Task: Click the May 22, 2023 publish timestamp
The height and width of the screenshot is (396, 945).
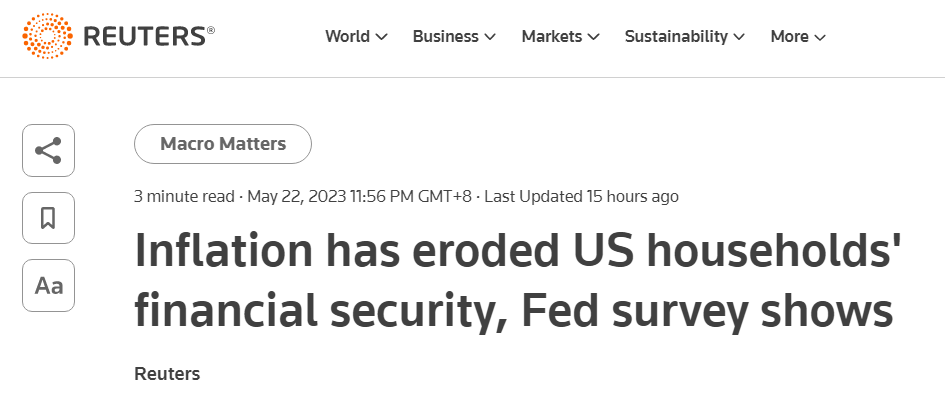Action: (x=360, y=196)
